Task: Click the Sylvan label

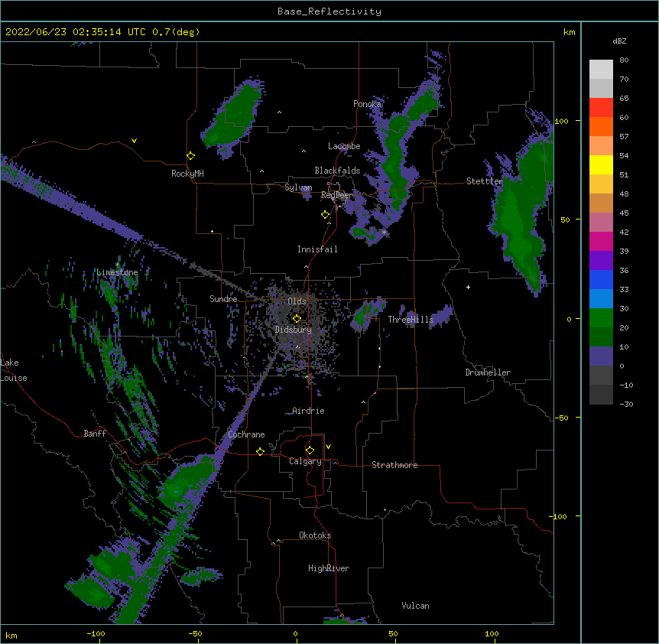Action: click(x=298, y=187)
